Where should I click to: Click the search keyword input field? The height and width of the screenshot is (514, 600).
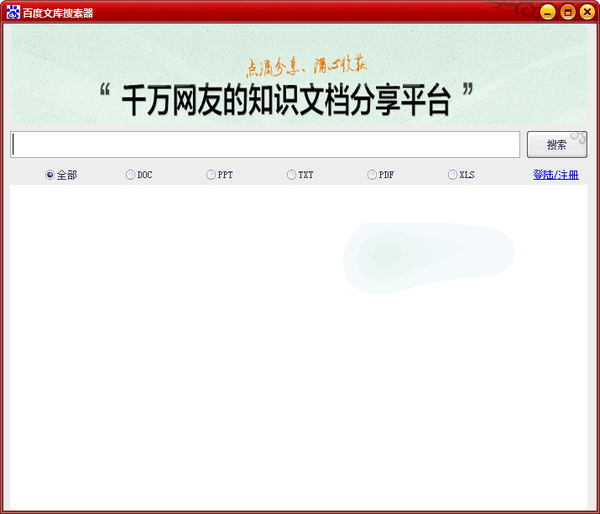(x=265, y=144)
